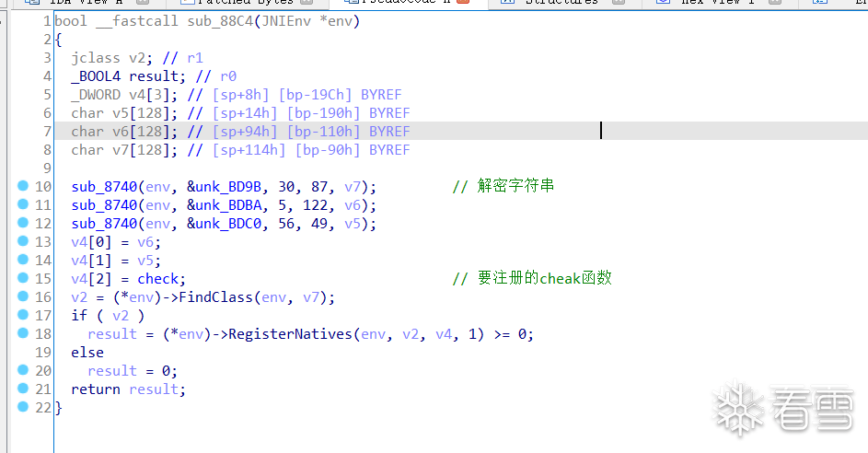Click function name sub_88C4 in the signature
868x453 pixels.
[x=220, y=21]
